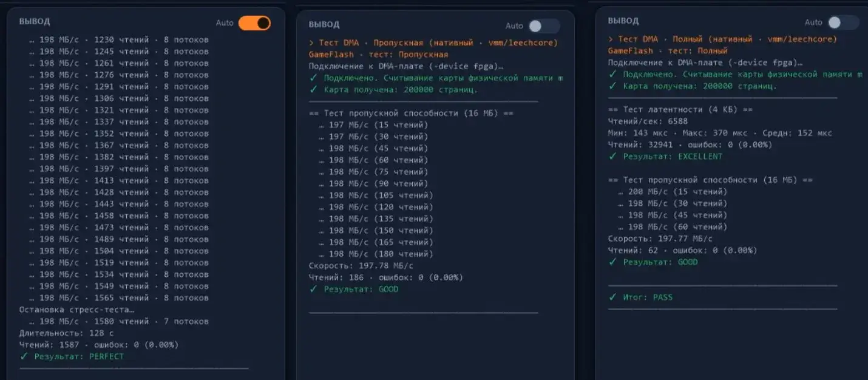The width and height of the screenshot is (868, 380).
Task: Click the Тест DMA · Пропускная command line
Action: [x=433, y=43]
